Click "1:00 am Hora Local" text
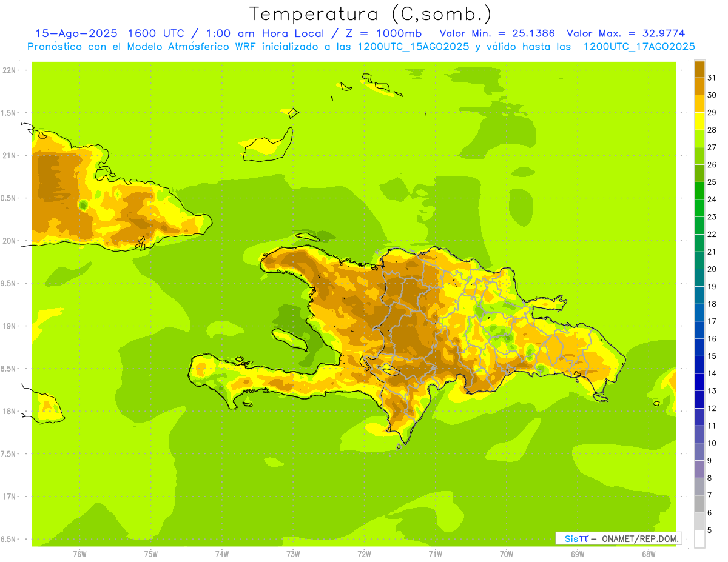 [x=265, y=33]
